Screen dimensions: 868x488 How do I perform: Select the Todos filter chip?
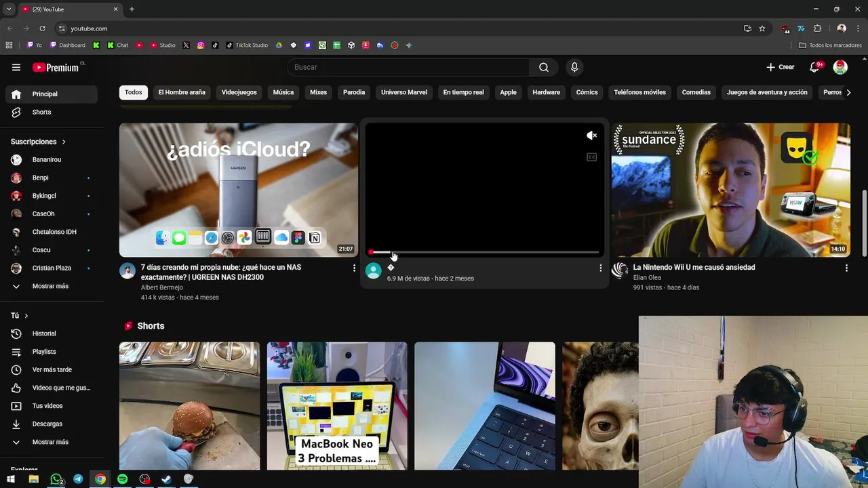[x=134, y=92]
